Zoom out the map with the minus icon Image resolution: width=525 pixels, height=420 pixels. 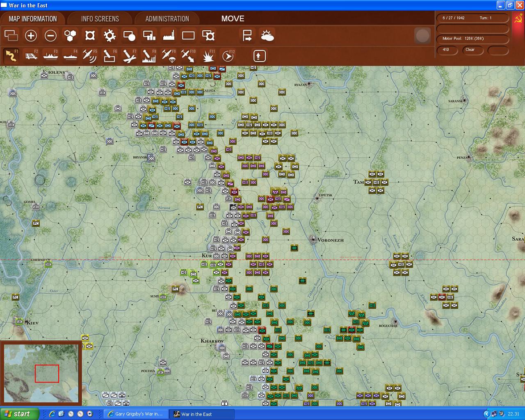(50, 36)
